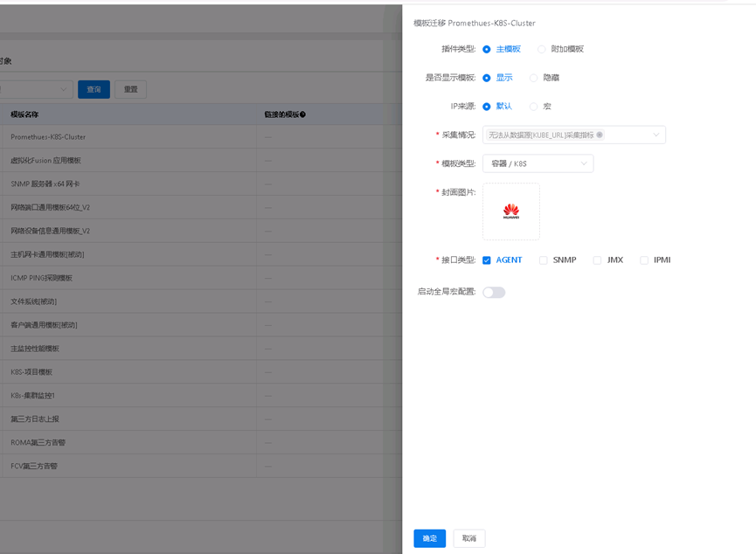Select the 主机网卡通用模板[被动] row

[x=200, y=254]
